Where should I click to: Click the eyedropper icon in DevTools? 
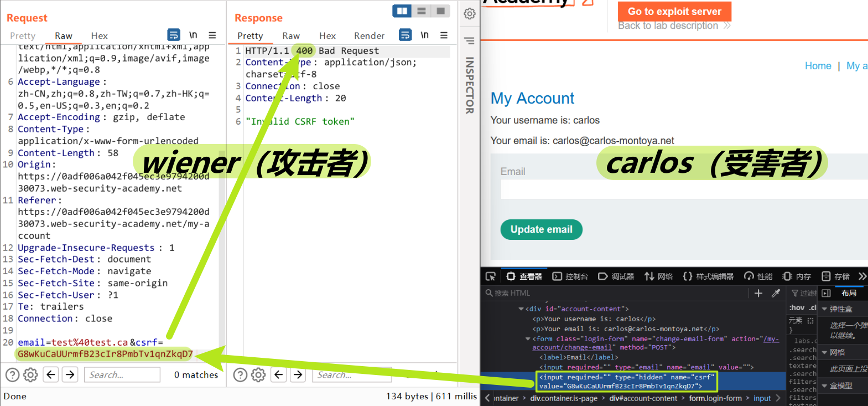pos(776,293)
